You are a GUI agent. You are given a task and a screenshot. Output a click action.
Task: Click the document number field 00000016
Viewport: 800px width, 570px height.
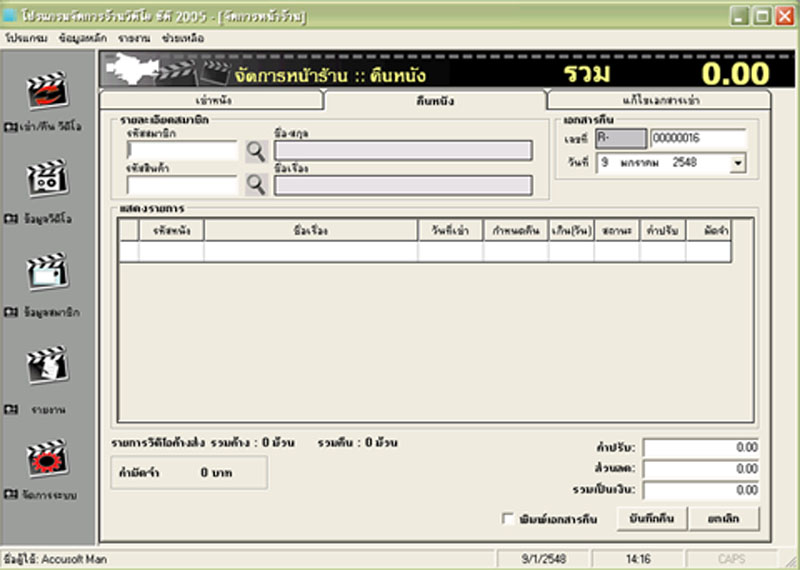click(x=698, y=138)
